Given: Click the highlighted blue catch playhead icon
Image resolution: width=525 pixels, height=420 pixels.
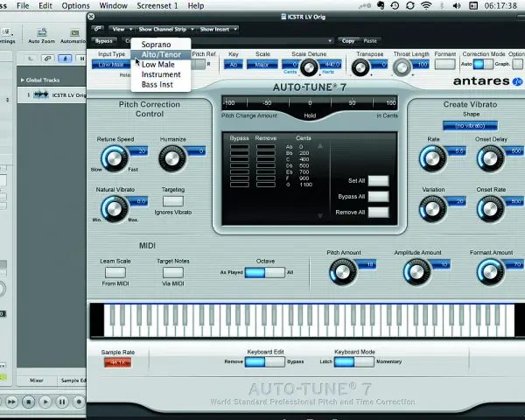Looking at the screenshot, I should [65, 59].
